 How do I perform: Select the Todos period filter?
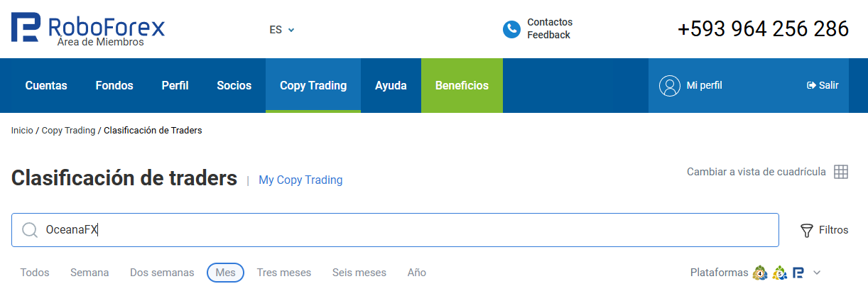(35, 273)
